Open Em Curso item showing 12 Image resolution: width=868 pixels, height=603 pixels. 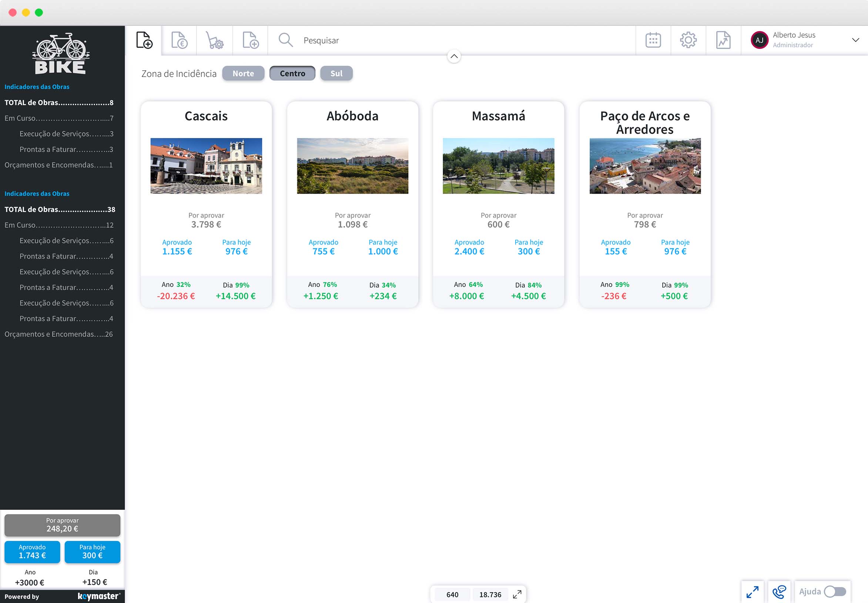point(58,225)
